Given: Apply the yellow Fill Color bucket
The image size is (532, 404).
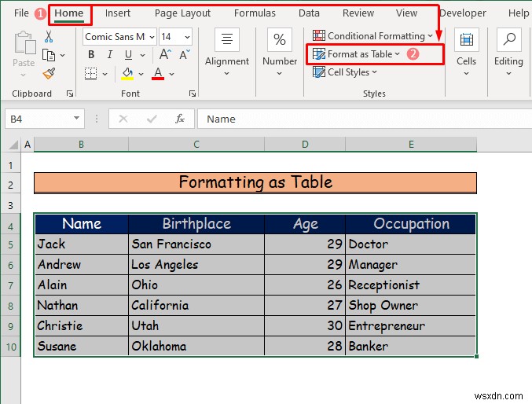Looking at the screenshot, I should 127,73.
